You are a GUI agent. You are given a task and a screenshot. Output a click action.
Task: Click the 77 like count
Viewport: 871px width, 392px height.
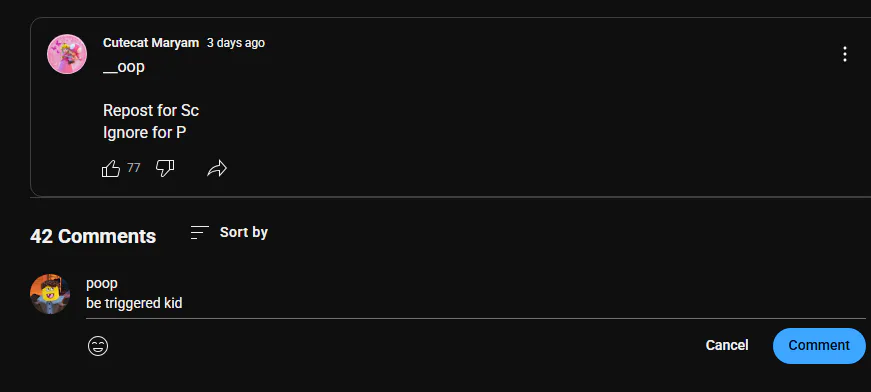click(x=133, y=168)
